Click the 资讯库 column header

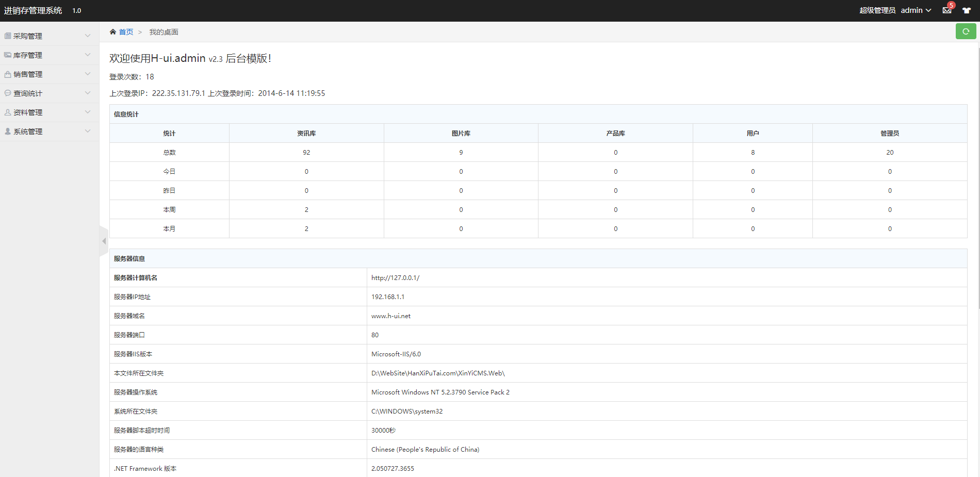coord(306,133)
